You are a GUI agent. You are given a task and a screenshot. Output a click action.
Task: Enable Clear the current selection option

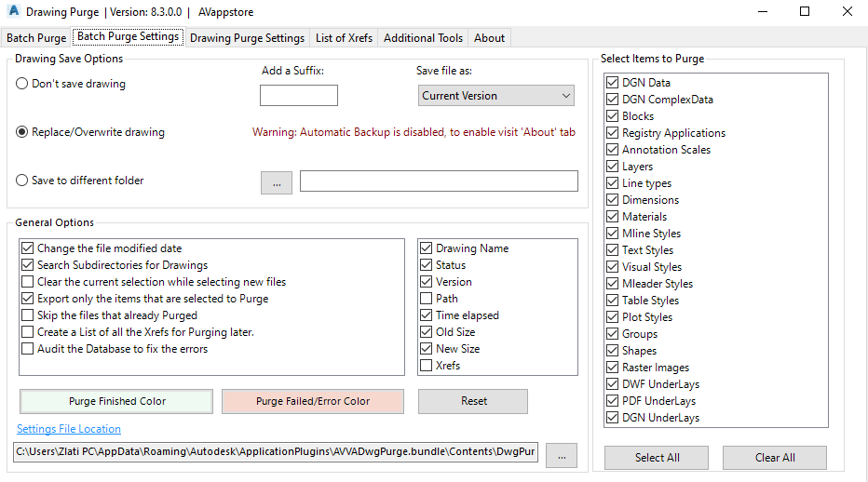coord(28,282)
